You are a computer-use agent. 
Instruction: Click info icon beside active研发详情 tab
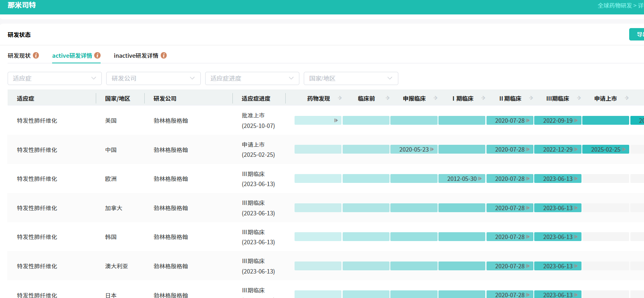(97, 55)
